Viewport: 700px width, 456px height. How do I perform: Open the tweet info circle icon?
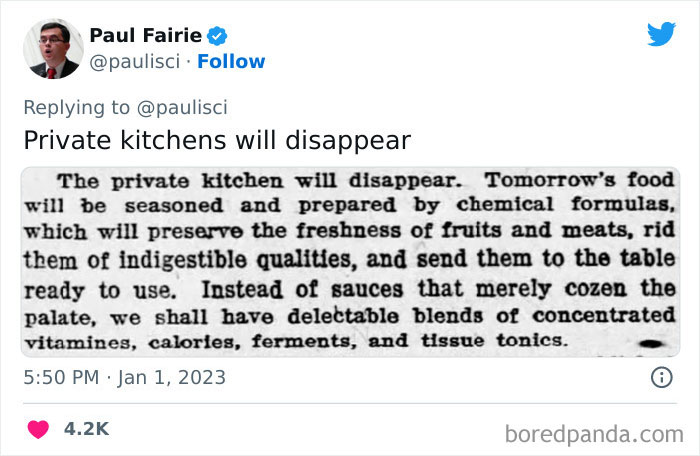pos(661,378)
